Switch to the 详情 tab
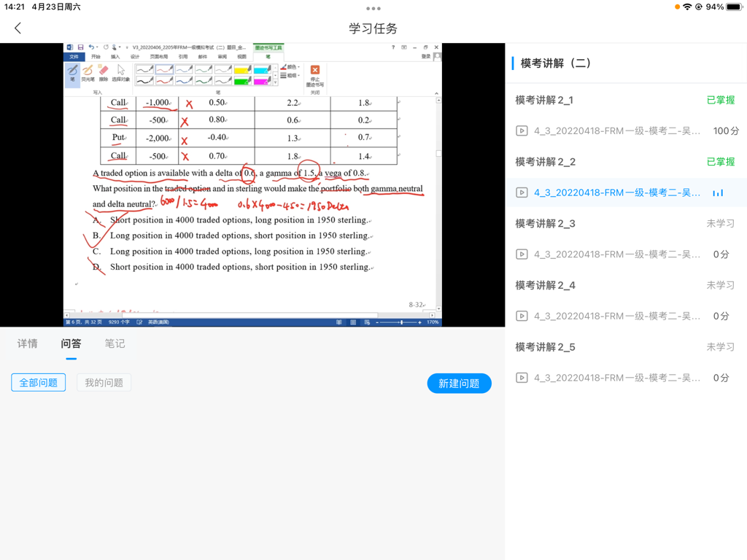Viewport: 747px width, 560px height. pyautogui.click(x=27, y=344)
